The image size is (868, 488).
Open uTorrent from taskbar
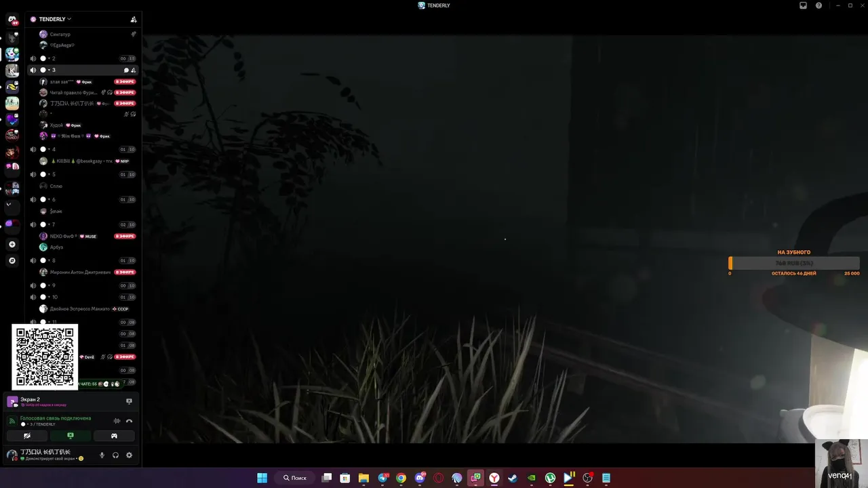click(x=550, y=478)
